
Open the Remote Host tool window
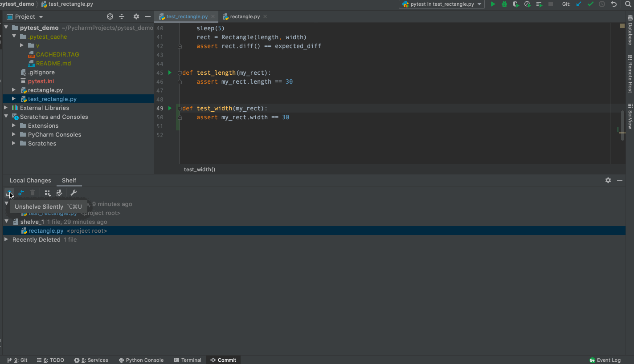[630, 74]
